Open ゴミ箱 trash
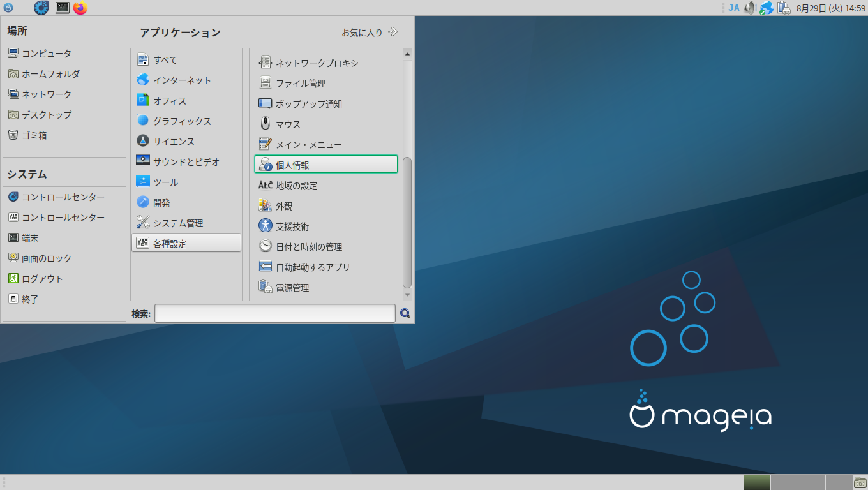This screenshot has width=868, height=490. click(x=64, y=135)
